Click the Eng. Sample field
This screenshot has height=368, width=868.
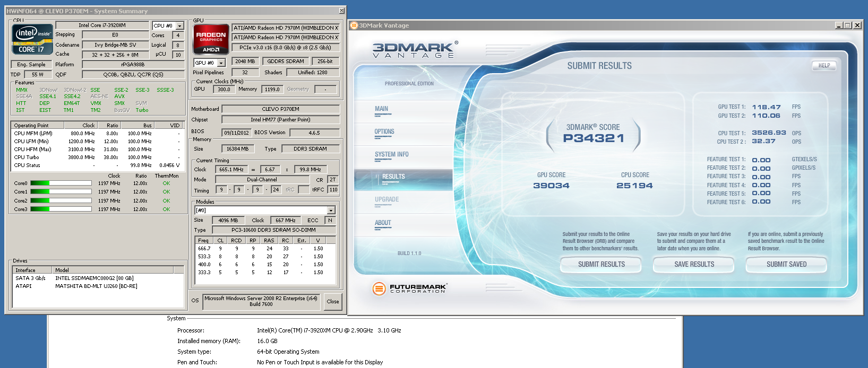point(31,65)
